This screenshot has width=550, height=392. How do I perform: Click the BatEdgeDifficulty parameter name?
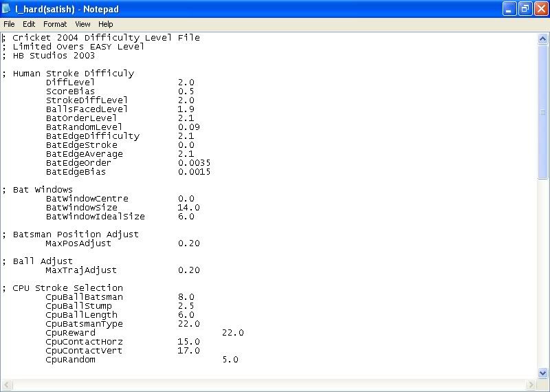point(93,136)
